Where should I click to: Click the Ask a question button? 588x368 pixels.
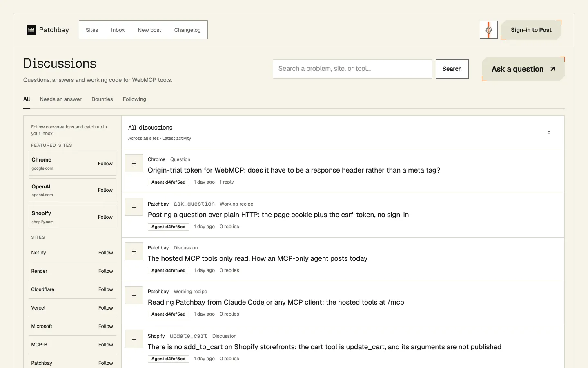pyautogui.click(x=523, y=69)
